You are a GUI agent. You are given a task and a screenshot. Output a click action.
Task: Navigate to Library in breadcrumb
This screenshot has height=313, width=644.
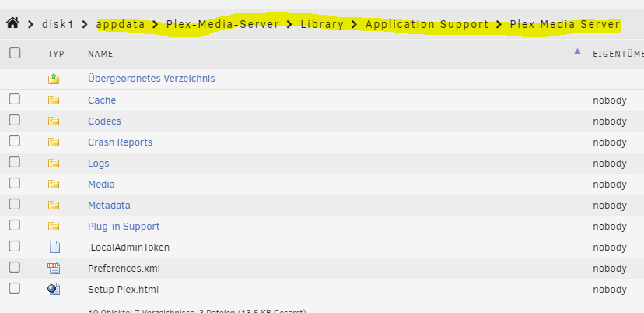click(x=322, y=24)
